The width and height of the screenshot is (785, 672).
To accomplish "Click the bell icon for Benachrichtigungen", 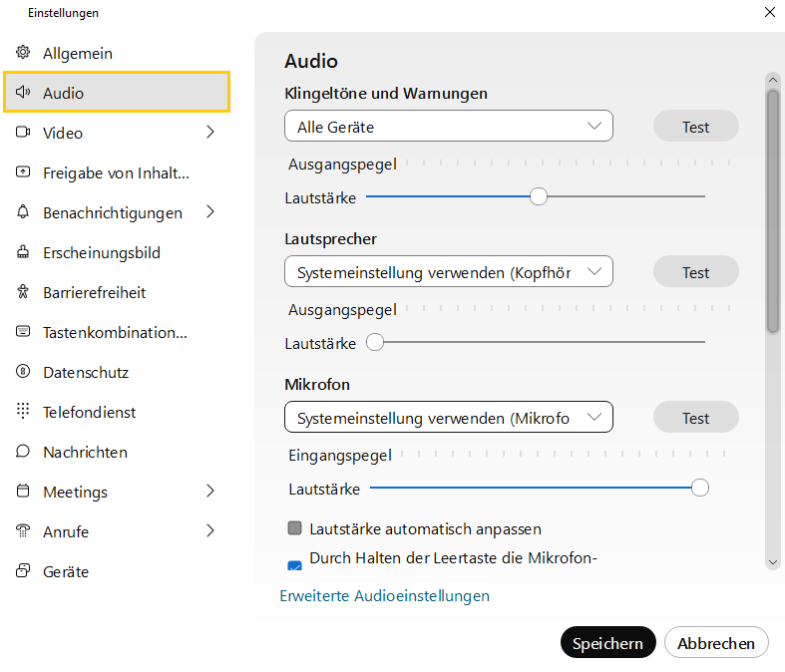I will tap(23, 212).
